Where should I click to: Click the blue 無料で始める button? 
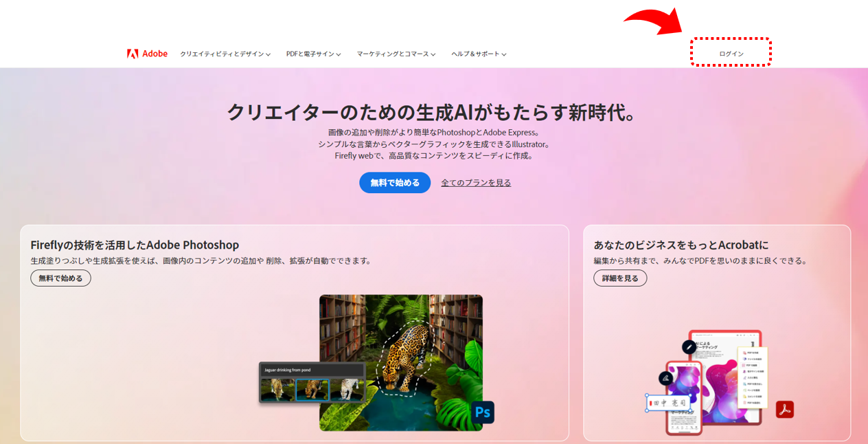[395, 183]
